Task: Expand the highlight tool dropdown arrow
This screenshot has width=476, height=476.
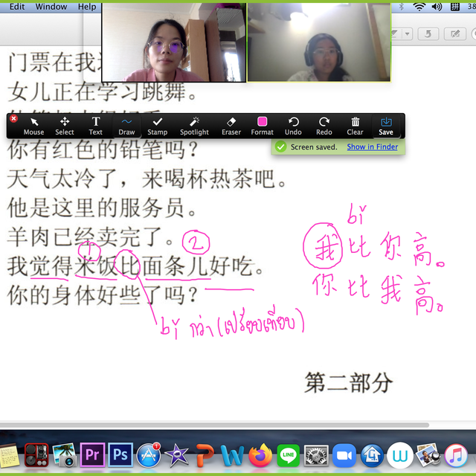Action: (408, 34)
